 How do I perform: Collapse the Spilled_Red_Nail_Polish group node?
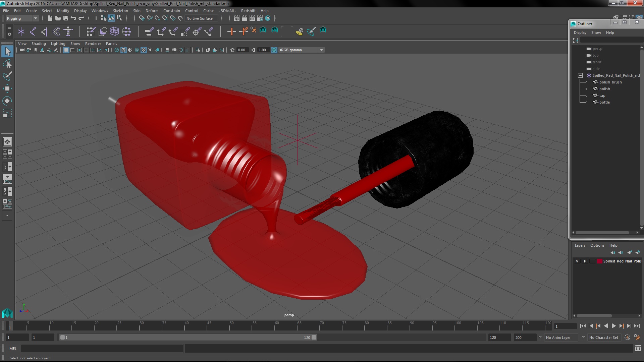[x=580, y=75]
